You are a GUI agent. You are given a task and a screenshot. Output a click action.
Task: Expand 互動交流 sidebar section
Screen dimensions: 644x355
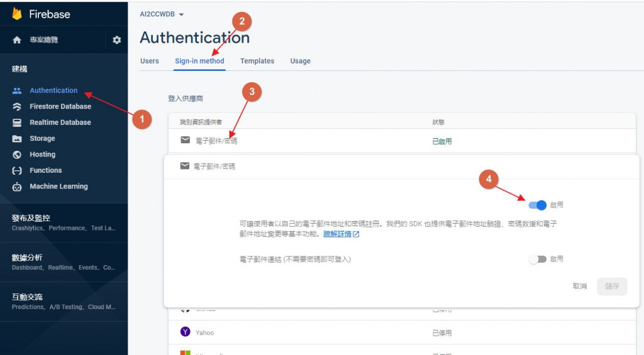[64, 301]
